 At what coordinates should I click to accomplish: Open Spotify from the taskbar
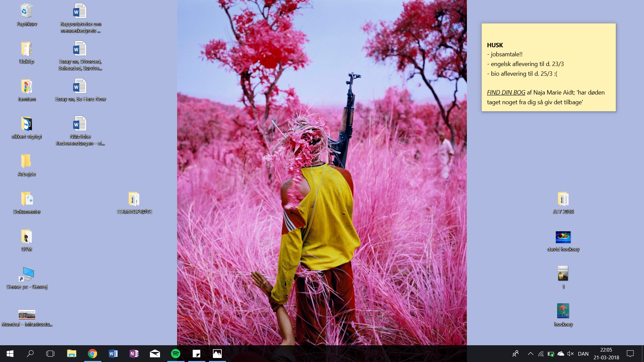[176, 354]
